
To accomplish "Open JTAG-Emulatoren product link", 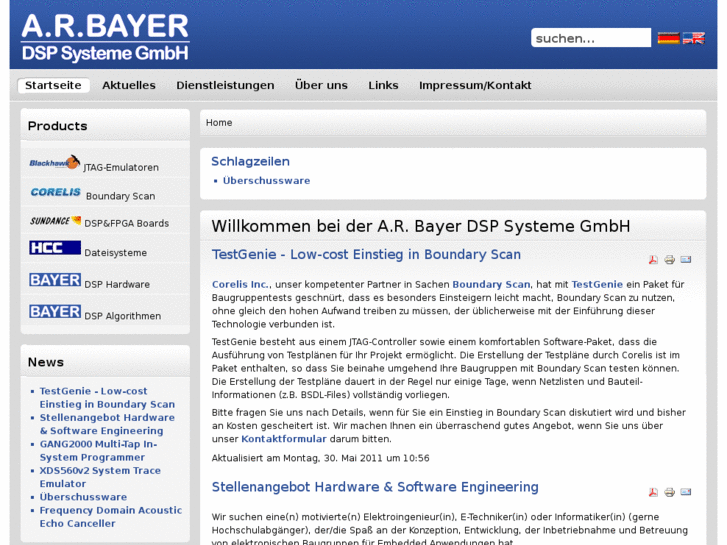I will pos(121,167).
